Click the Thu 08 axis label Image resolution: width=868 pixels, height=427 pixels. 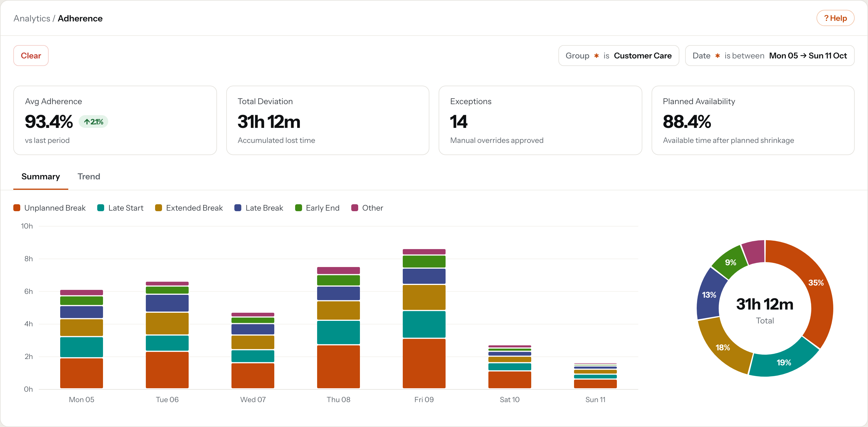[338, 399]
